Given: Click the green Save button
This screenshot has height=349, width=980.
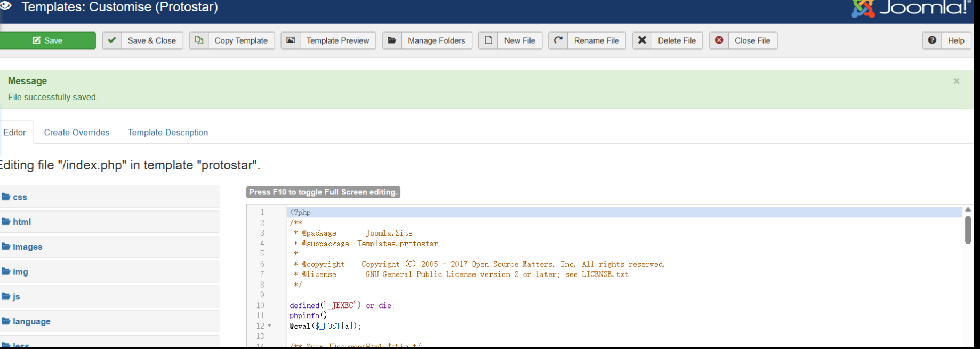Looking at the screenshot, I should click(x=47, y=40).
